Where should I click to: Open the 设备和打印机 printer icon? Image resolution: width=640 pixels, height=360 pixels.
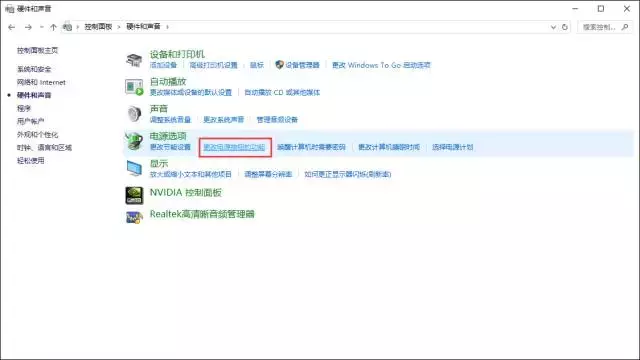(x=134, y=60)
